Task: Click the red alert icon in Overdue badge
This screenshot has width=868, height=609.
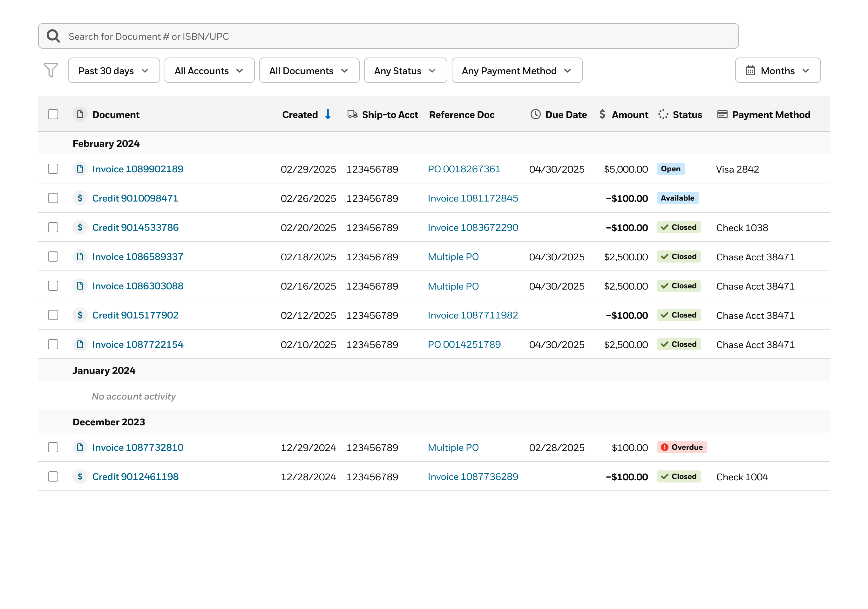Action: pyautogui.click(x=664, y=448)
